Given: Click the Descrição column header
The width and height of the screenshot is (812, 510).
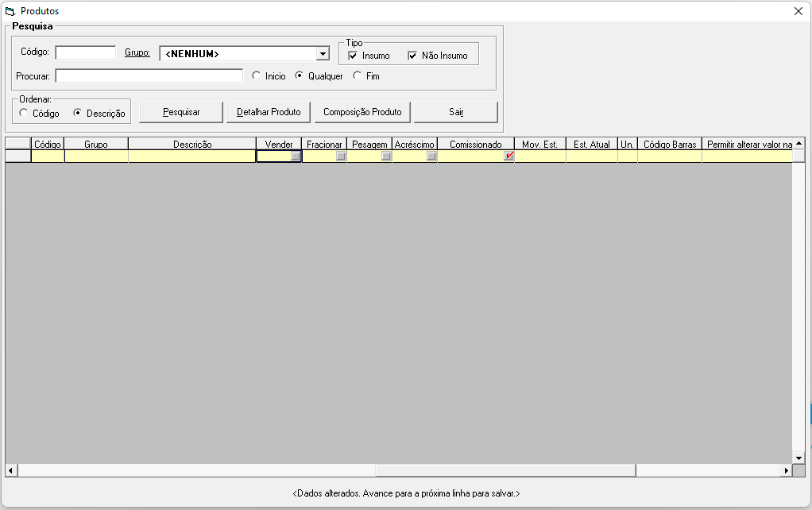Looking at the screenshot, I should pos(192,144).
